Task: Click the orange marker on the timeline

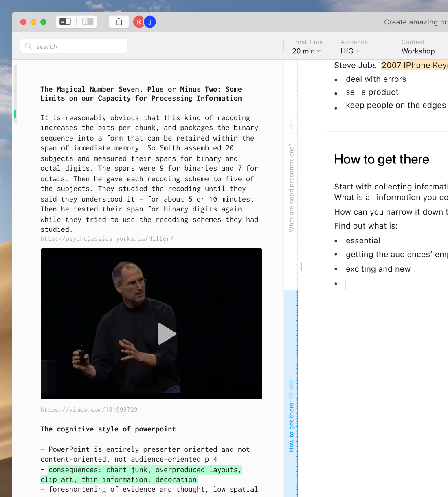Action: point(301,267)
